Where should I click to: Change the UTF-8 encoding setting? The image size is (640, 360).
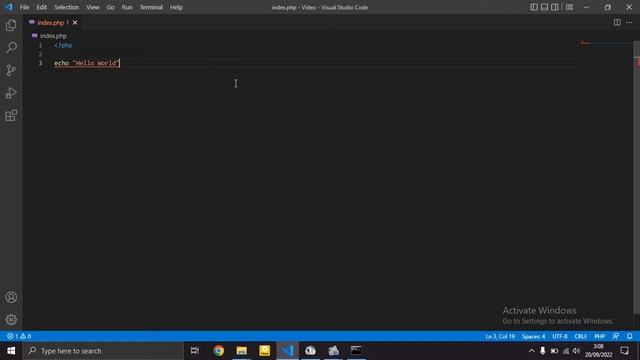pos(560,336)
